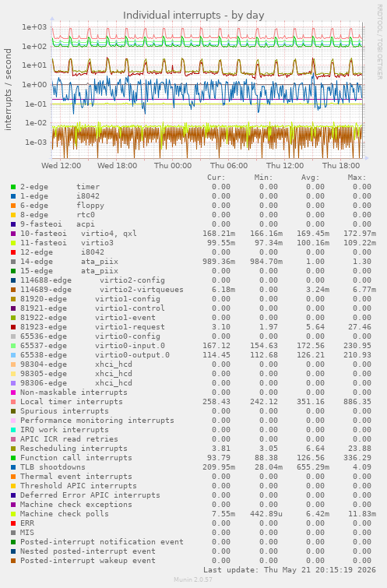Click the salmon swatch for Local timer interrupts

click(x=13, y=402)
